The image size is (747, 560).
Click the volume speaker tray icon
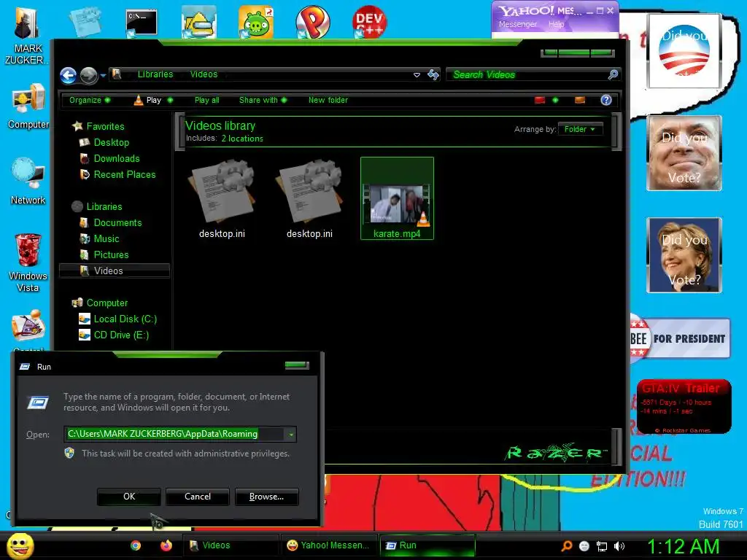click(619, 546)
